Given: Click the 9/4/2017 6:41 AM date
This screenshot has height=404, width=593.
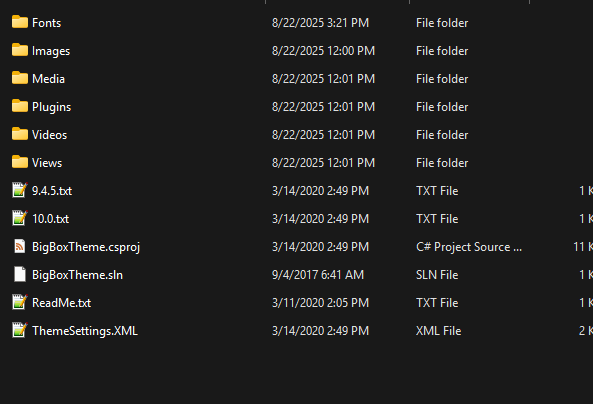Looking at the screenshot, I should (x=318, y=275).
